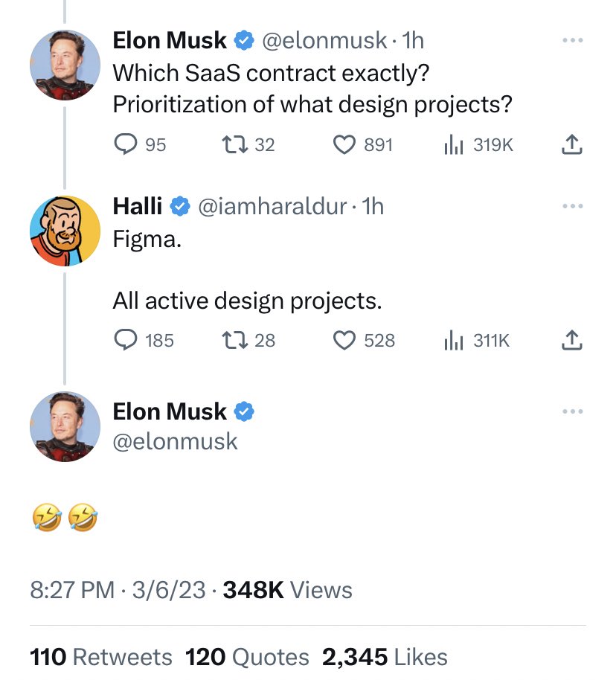This screenshot has height=680, width=616.
Task: Open @elonmusk handle under main tweet
Action: (176, 442)
